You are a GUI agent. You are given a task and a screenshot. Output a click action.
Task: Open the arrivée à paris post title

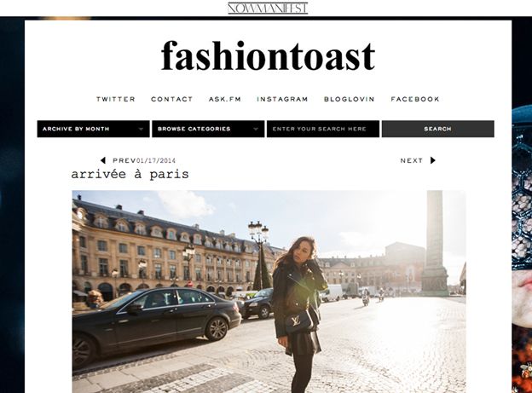pyautogui.click(x=130, y=174)
